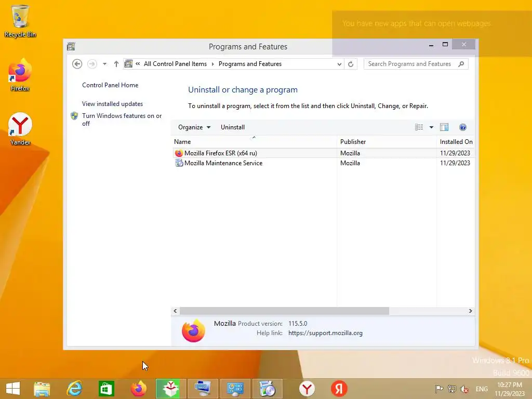Click the Mozilla Maintenance Service row icon
Screen dimensions: 532x399
click(x=179, y=163)
